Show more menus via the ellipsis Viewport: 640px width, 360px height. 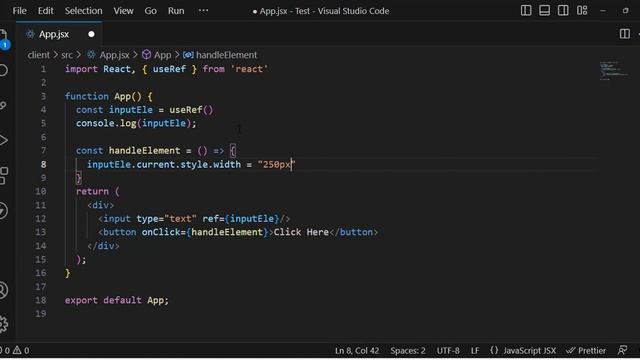click(x=203, y=11)
